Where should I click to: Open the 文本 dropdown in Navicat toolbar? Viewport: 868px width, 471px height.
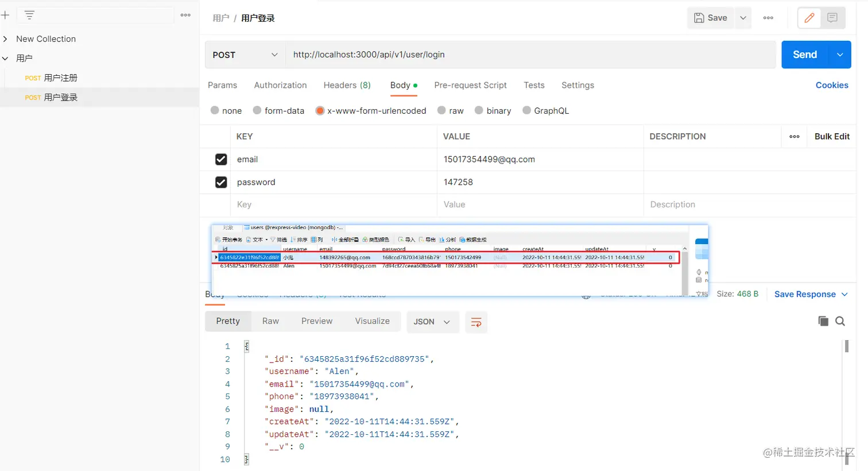[257, 240]
